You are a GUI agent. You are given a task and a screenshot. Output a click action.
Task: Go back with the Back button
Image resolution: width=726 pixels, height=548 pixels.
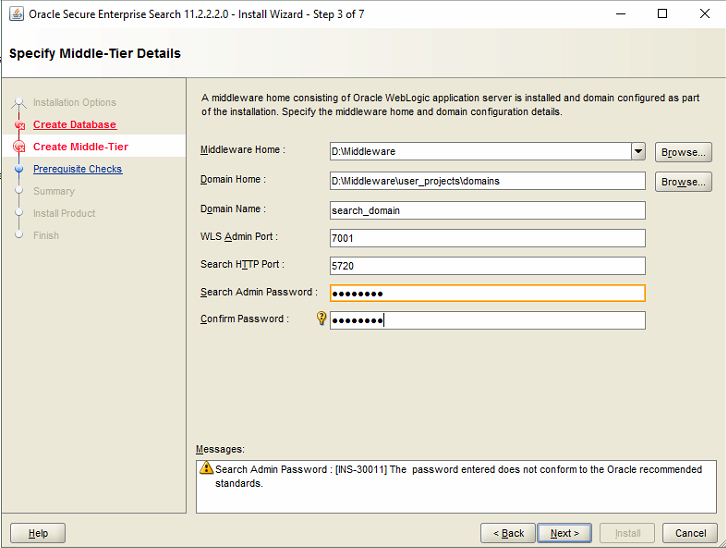508,533
